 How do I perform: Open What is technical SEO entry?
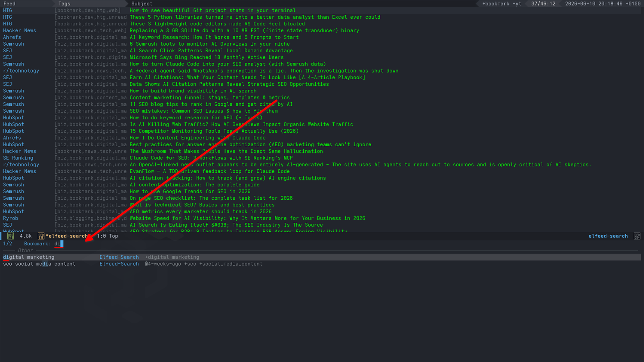[x=202, y=205]
